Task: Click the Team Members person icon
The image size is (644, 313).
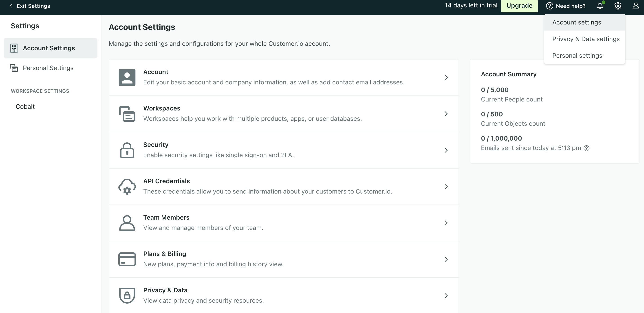Action: coord(127,223)
